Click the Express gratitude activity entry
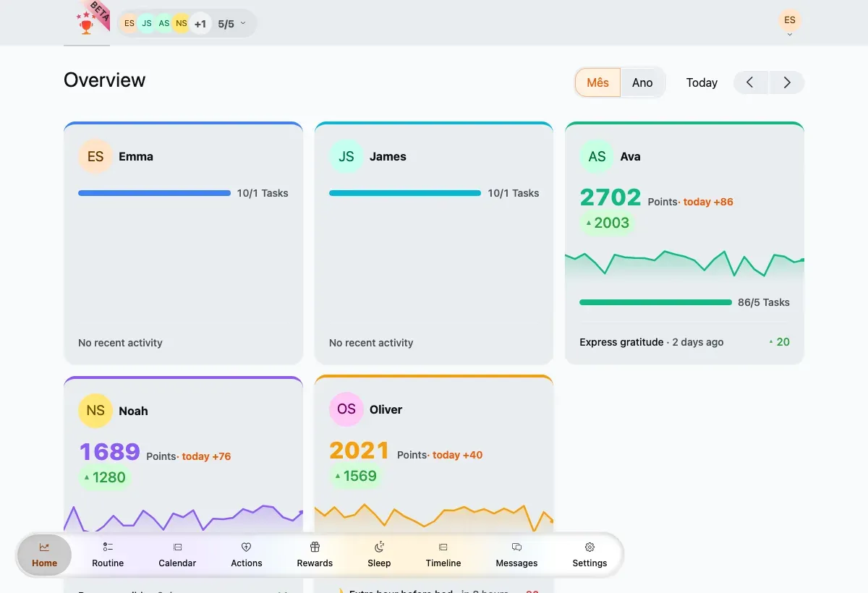The width and height of the screenshot is (868, 593). 684,342
